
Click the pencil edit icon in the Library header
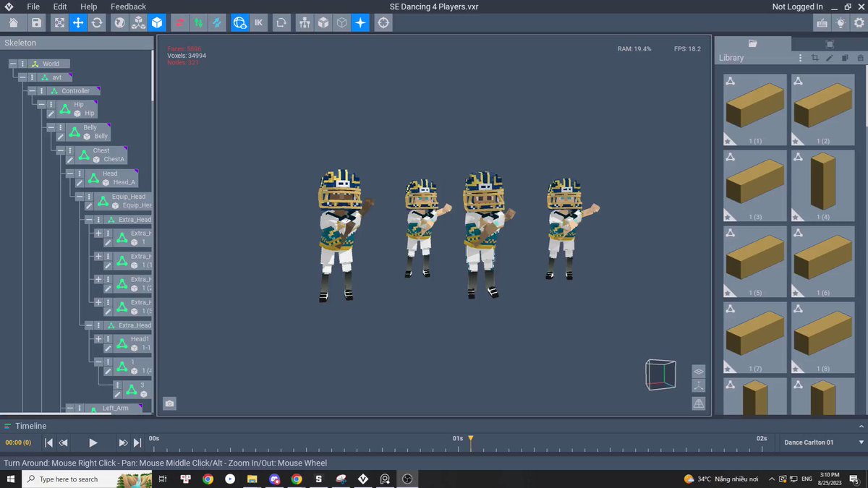(x=830, y=58)
